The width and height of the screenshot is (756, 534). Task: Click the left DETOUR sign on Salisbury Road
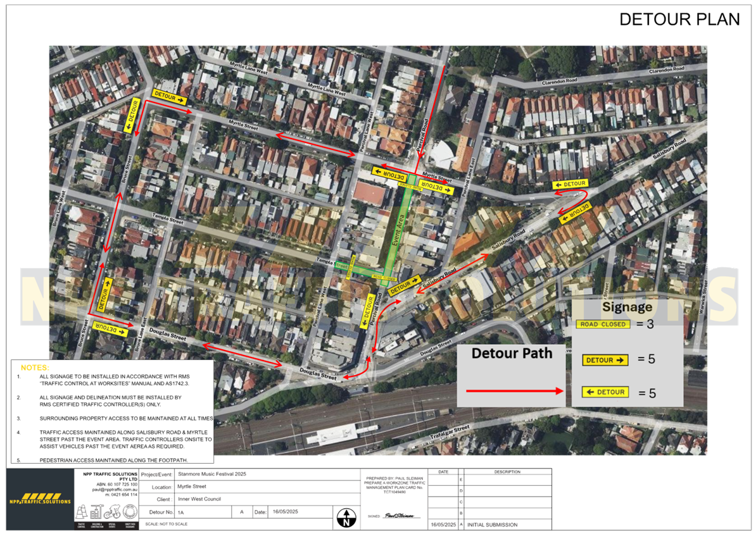click(570, 184)
